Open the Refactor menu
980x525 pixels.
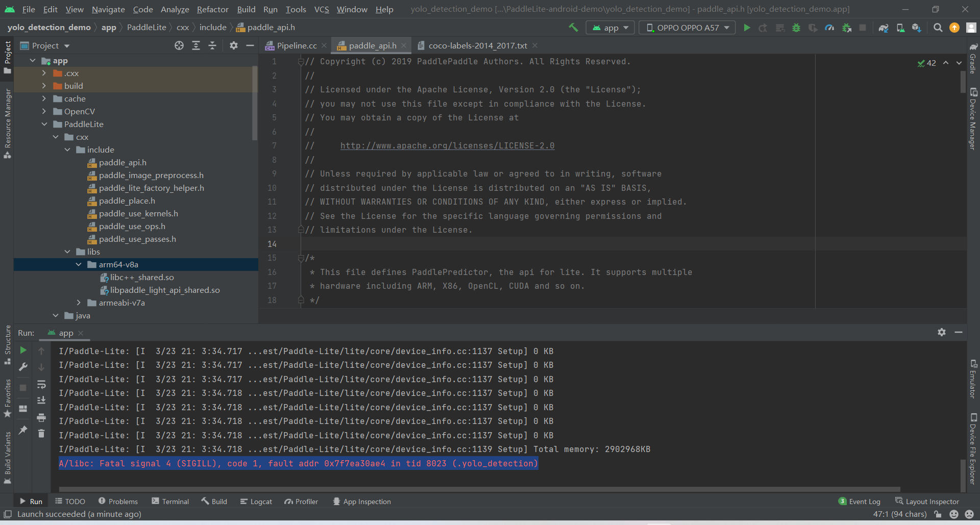tap(213, 9)
